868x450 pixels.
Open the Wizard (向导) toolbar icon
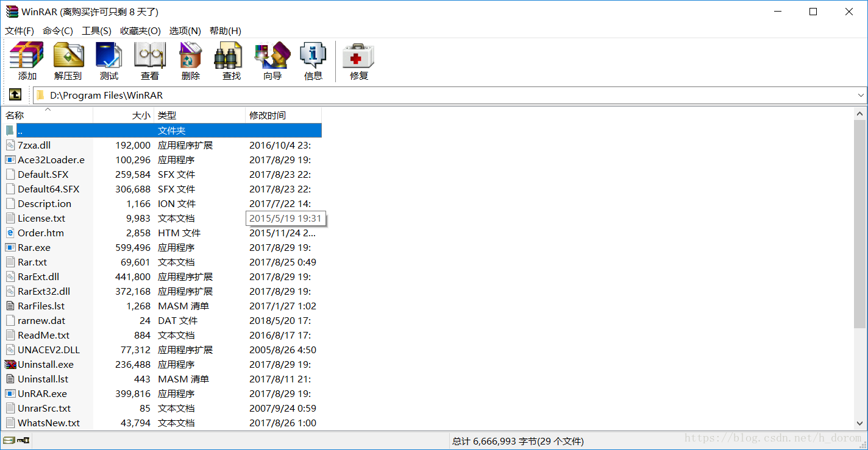tap(272, 55)
